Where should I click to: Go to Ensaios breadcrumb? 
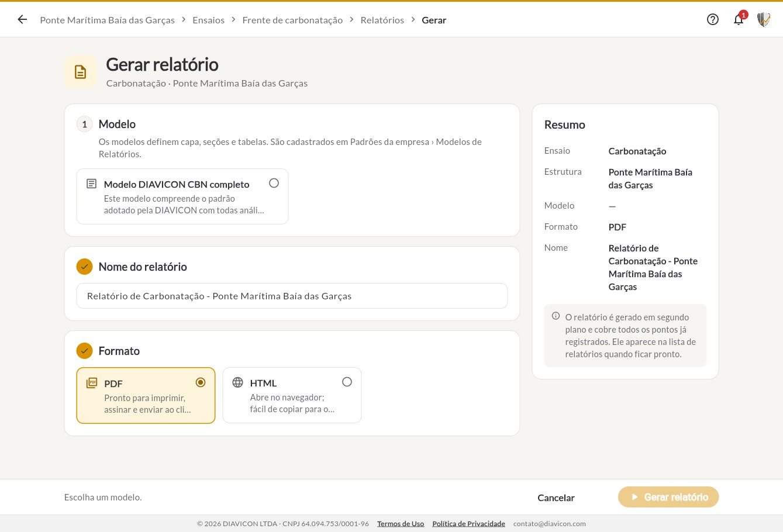pos(208,20)
